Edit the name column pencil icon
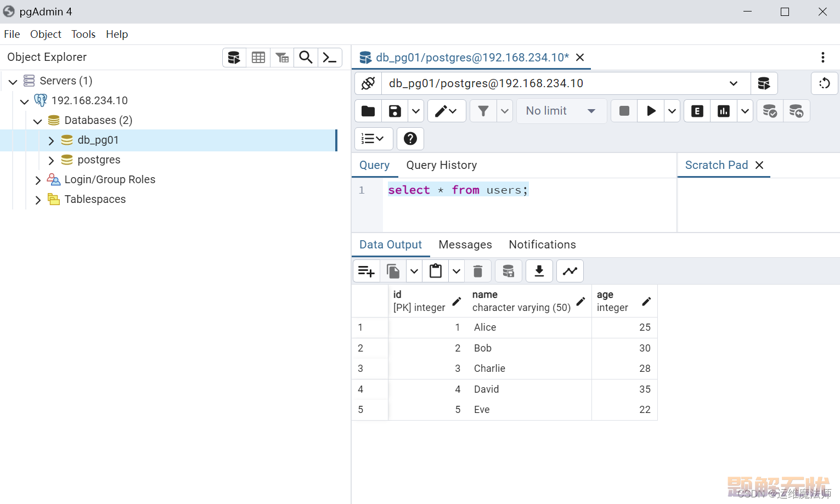Viewport: 840px width, 504px height. 581,301
